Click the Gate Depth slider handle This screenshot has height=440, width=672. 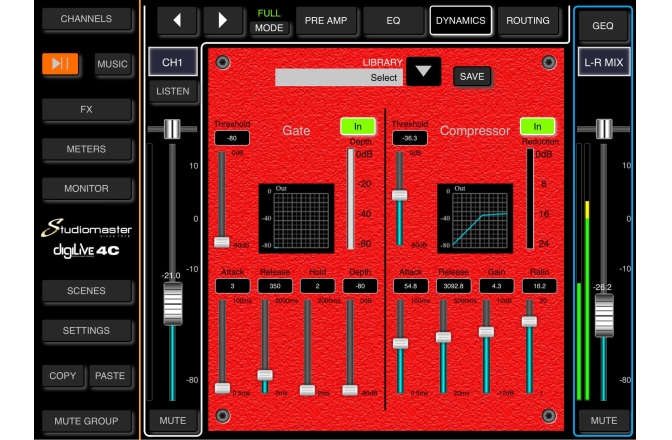pyautogui.click(x=350, y=390)
